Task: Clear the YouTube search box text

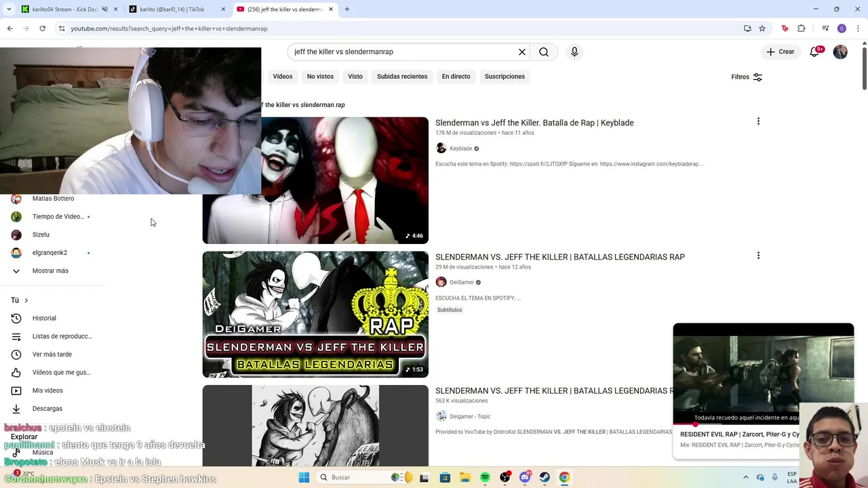Action: coord(522,52)
